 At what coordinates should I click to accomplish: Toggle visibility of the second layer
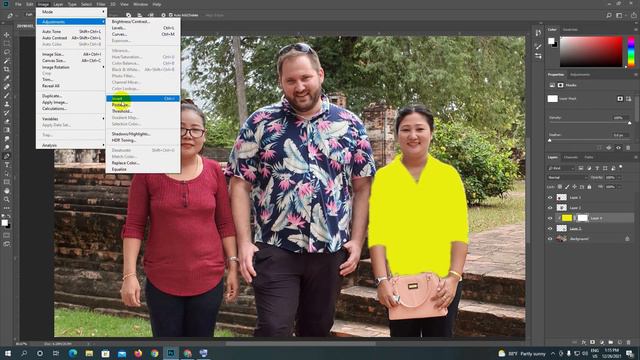(x=550, y=208)
